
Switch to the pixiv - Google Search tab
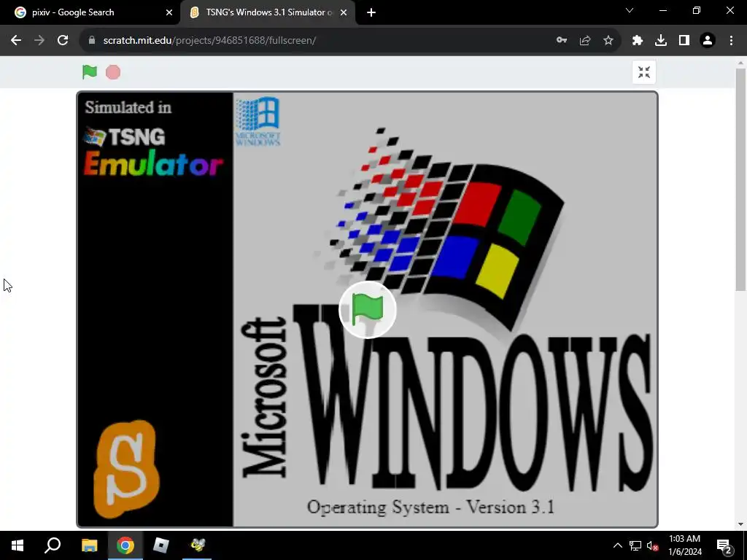point(90,12)
